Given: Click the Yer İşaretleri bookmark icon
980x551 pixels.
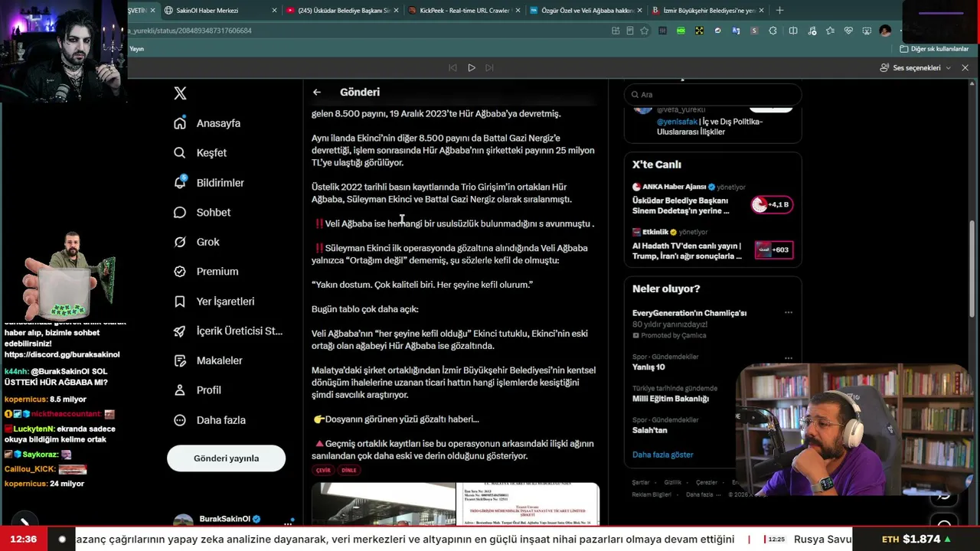Looking at the screenshot, I should point(180,302).
